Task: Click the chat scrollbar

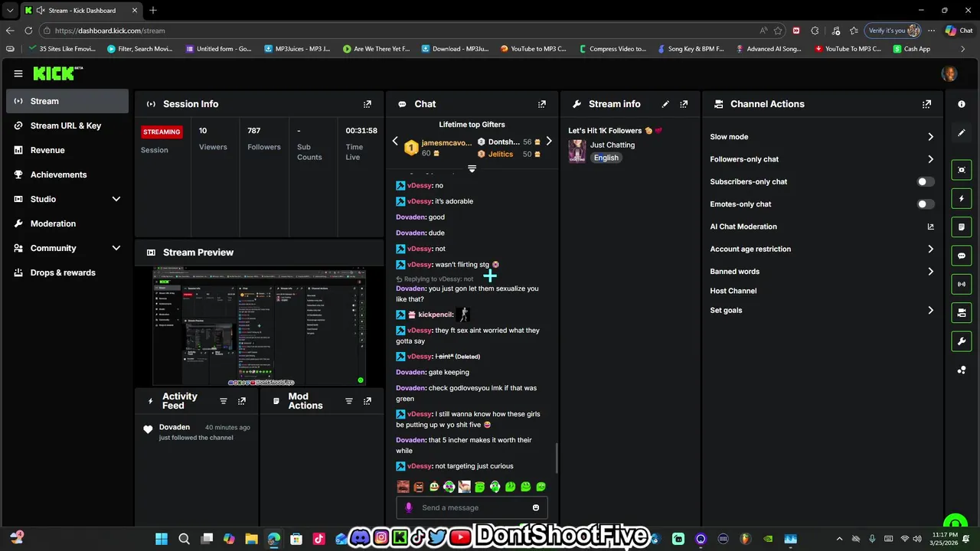Action: point(557,458)
